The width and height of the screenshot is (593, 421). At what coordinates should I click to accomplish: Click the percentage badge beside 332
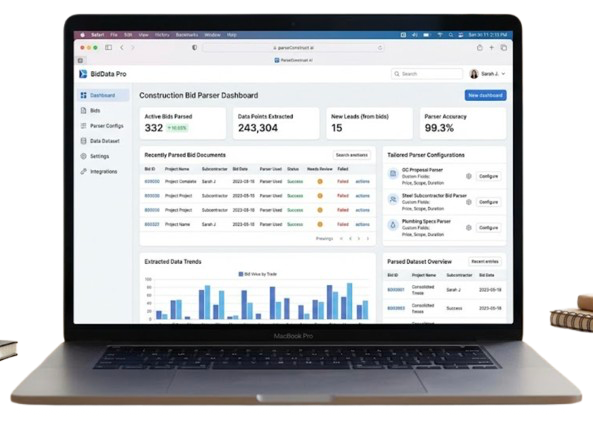click(177, 128)
